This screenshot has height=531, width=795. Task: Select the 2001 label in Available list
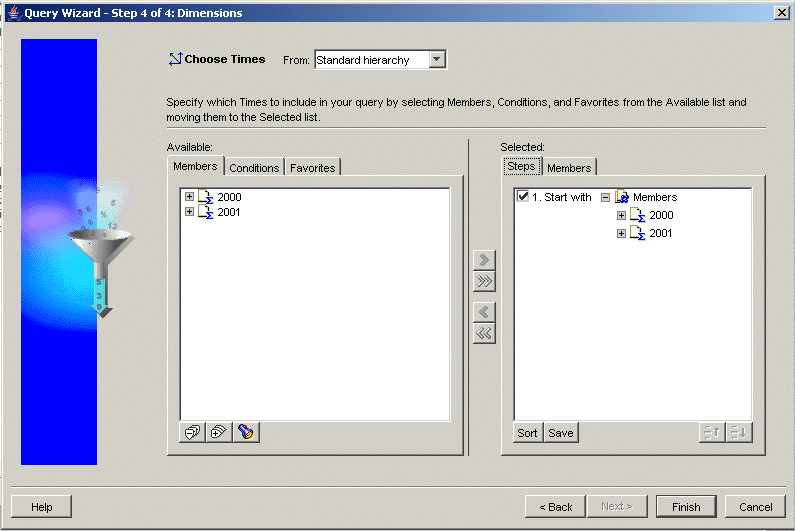pyautogui.click(x=229, y=212)
